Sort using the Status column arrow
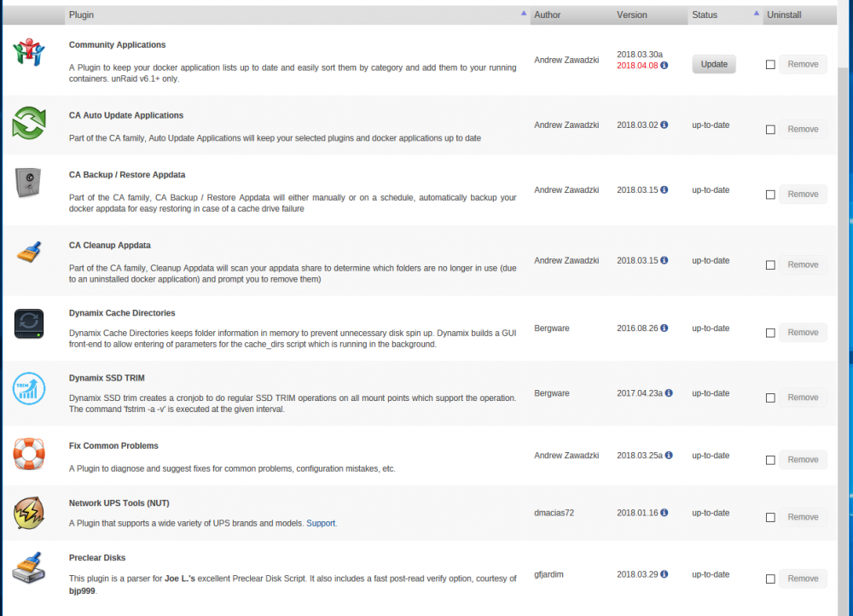Viewport: 853px width, 616px height. coord(756,13)
